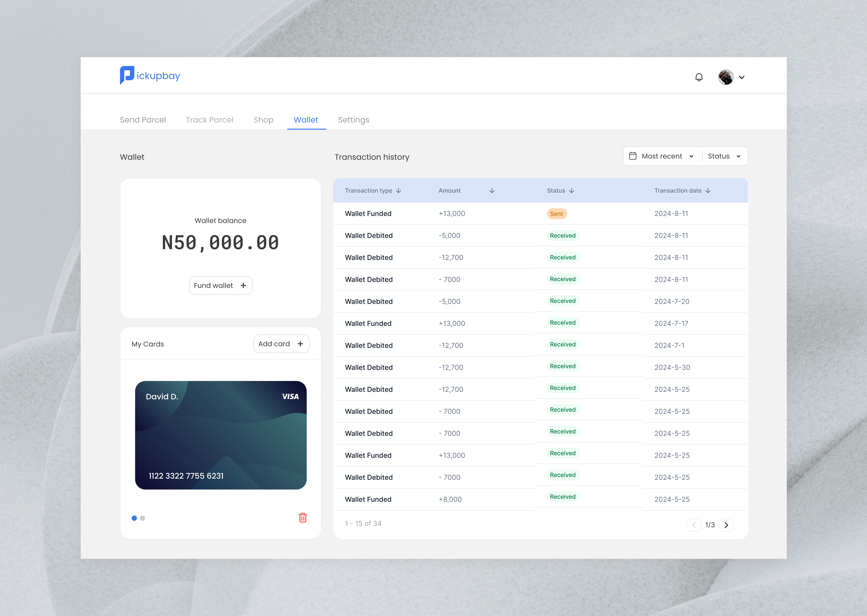This screenshot has height=616, width=867.
Task: Open the Most recent date dropdown
Action: (662, 156)
